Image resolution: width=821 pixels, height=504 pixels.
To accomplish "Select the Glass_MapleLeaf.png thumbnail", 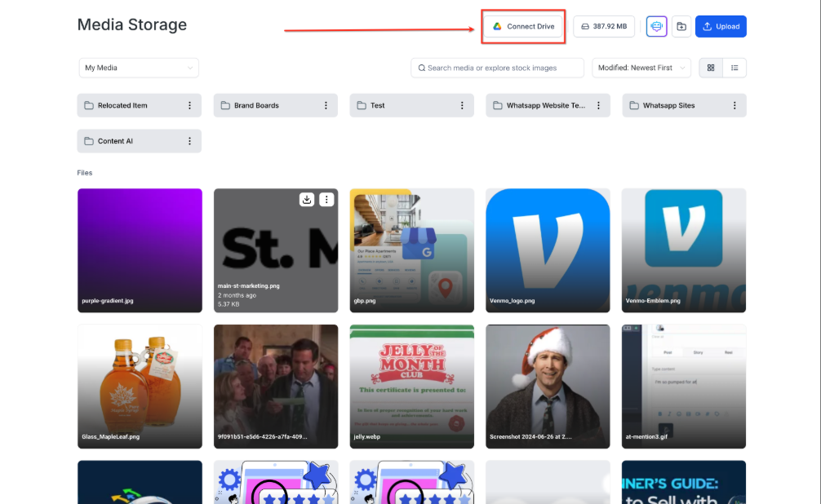I will pyautogui.click(x=140, y=387).
